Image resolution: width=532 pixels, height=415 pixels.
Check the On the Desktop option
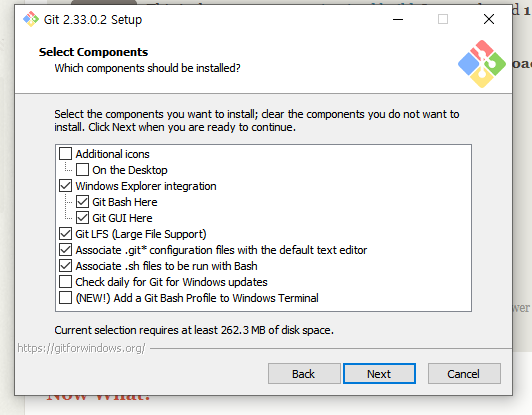coord(82,170)
